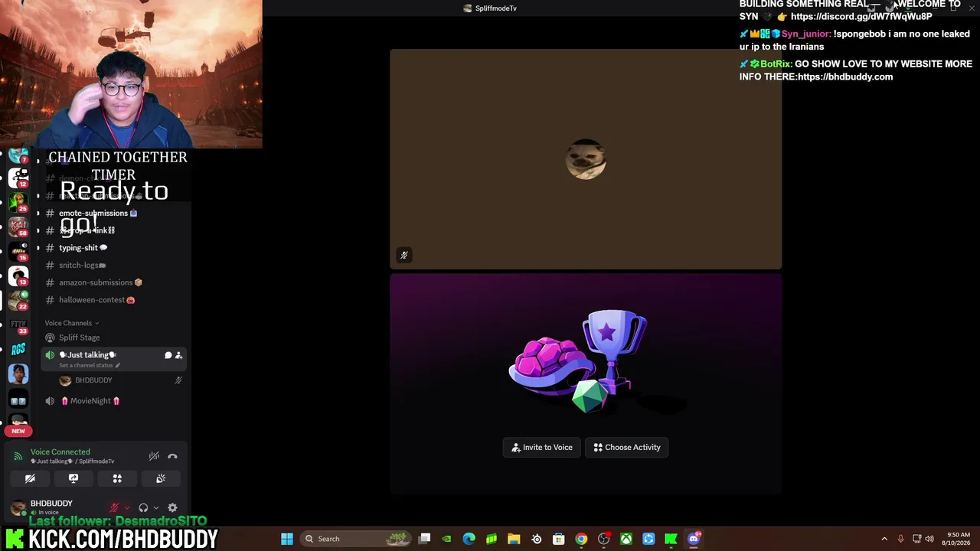
Task: Open server with 22 notification badge
Action: [x=18, y=301]
